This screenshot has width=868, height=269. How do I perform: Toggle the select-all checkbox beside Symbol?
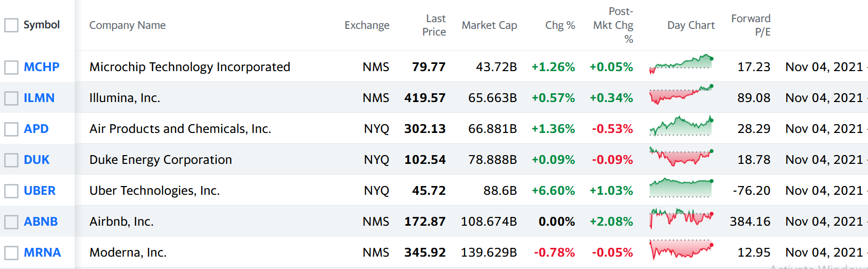click(x=11, y=25)
